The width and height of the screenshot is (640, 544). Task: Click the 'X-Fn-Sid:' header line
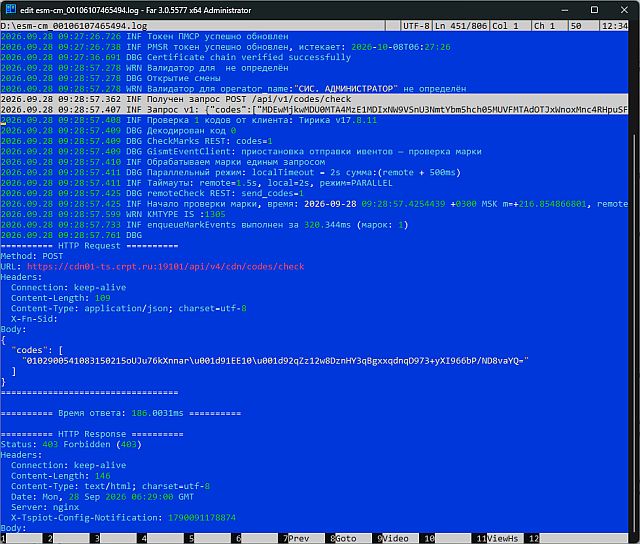pos(34,319)
